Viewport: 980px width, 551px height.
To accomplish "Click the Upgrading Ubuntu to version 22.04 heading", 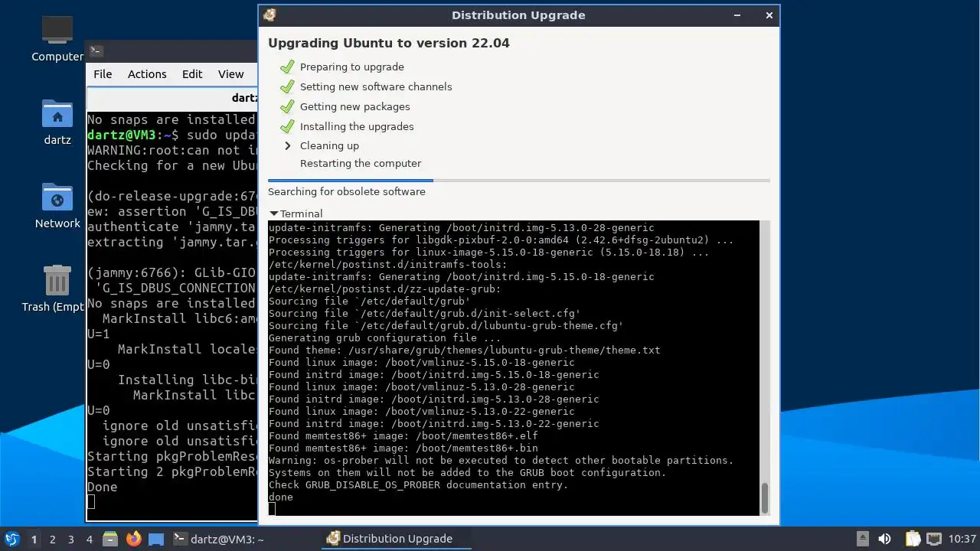I will click(x=389, y=43).
